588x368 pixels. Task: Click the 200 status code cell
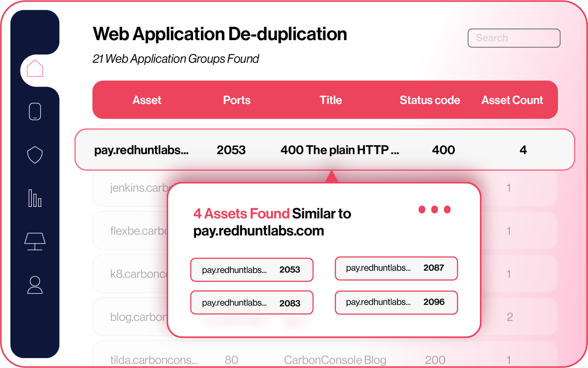tap(435, 360)
